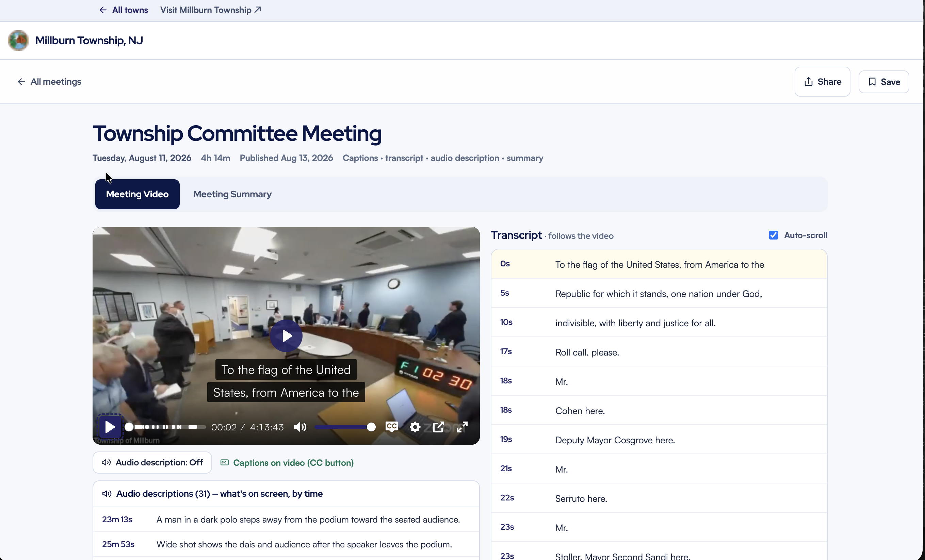Click the Audio descriptions (31) section header
The height and width of the screenshot is (560, 925).
coord(286,494)
